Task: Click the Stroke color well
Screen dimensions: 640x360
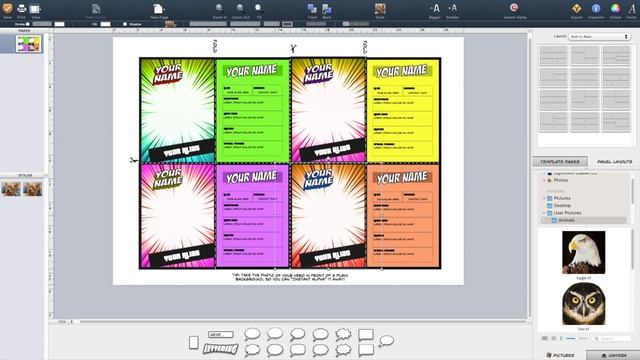Action: coord(60,24)
